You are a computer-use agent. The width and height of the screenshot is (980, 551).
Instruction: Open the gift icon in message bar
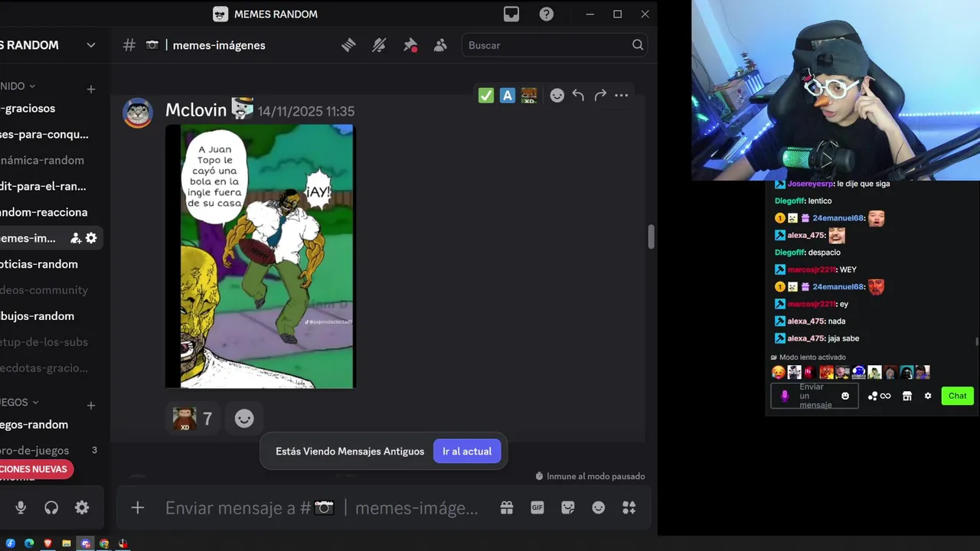pyautogui.click(x=507, y=507)
